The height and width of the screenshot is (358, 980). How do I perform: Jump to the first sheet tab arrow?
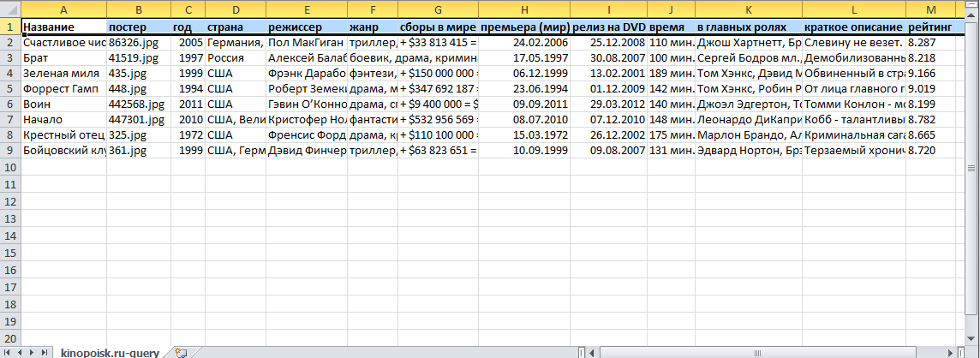coord(8,353)
